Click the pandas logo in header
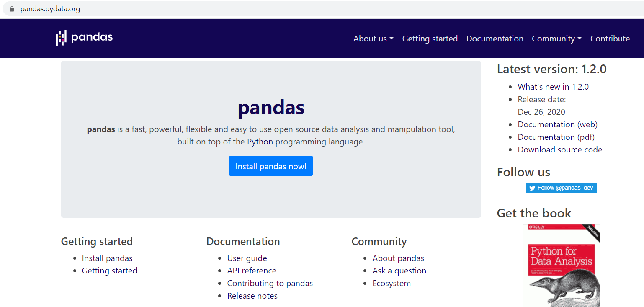This screenshot has width=644, height=307. tap(84, 38)
